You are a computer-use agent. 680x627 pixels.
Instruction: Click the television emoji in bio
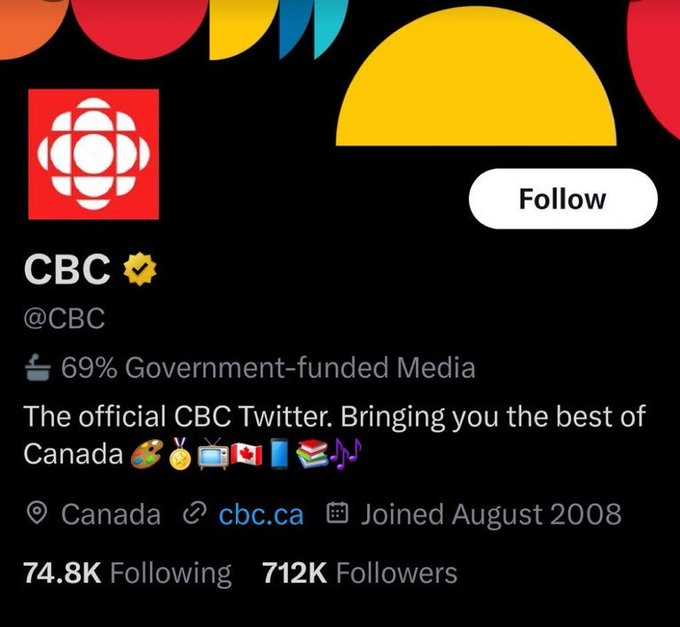pos(212,455)
